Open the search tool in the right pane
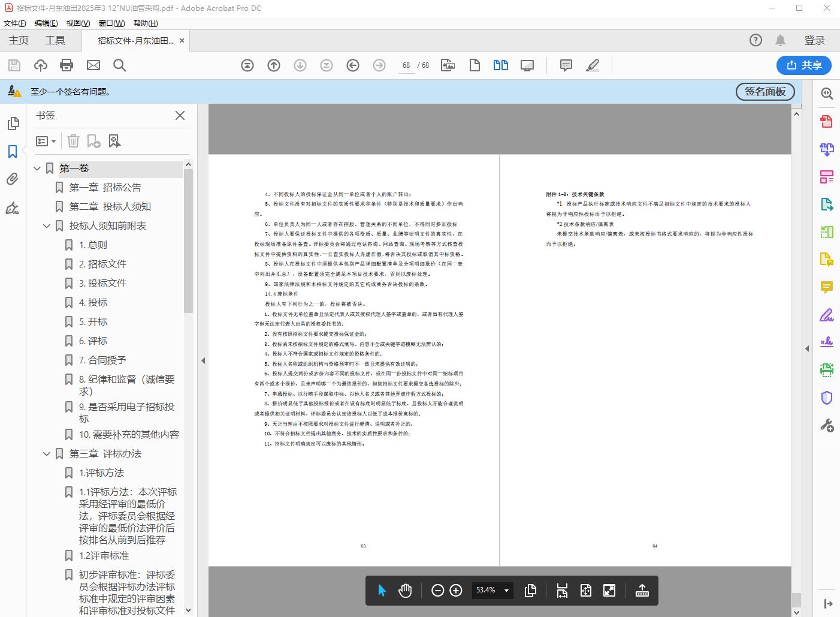840x617 pixels. [x=827, y=94]
